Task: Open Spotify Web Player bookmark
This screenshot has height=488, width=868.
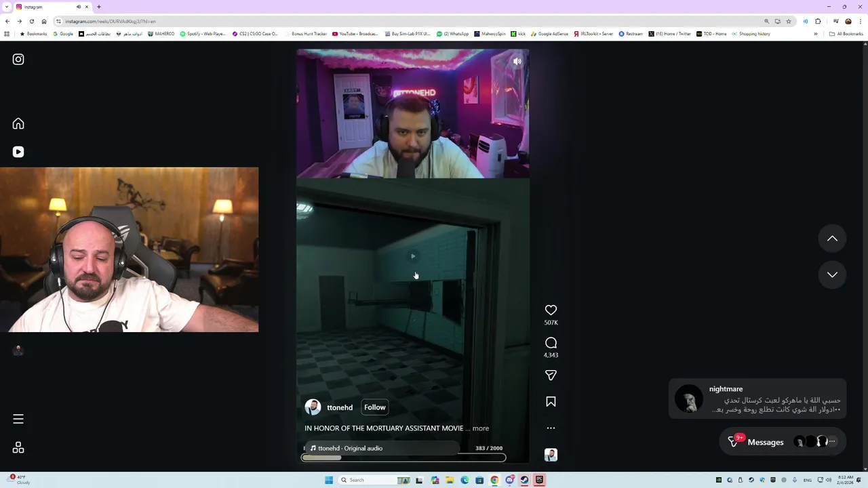Action: coord(203,34)
